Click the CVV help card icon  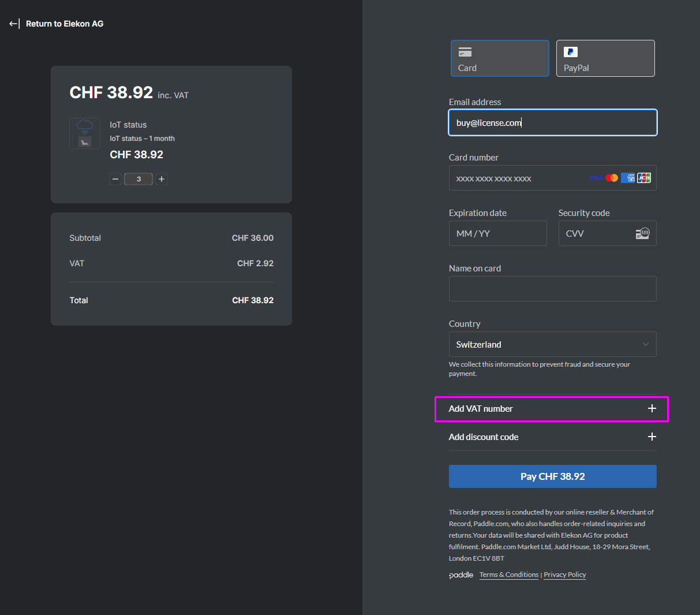(x=642, y=233)
